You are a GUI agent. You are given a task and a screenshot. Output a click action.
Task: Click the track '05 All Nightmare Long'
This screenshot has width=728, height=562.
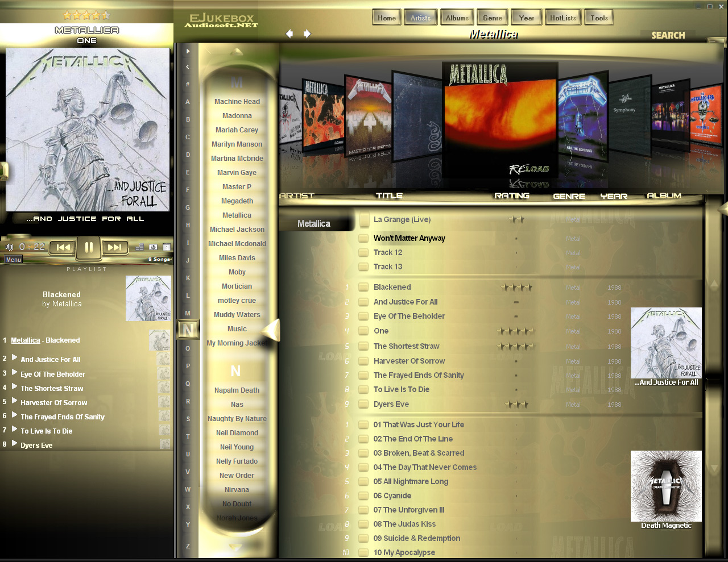pos(411,481)
